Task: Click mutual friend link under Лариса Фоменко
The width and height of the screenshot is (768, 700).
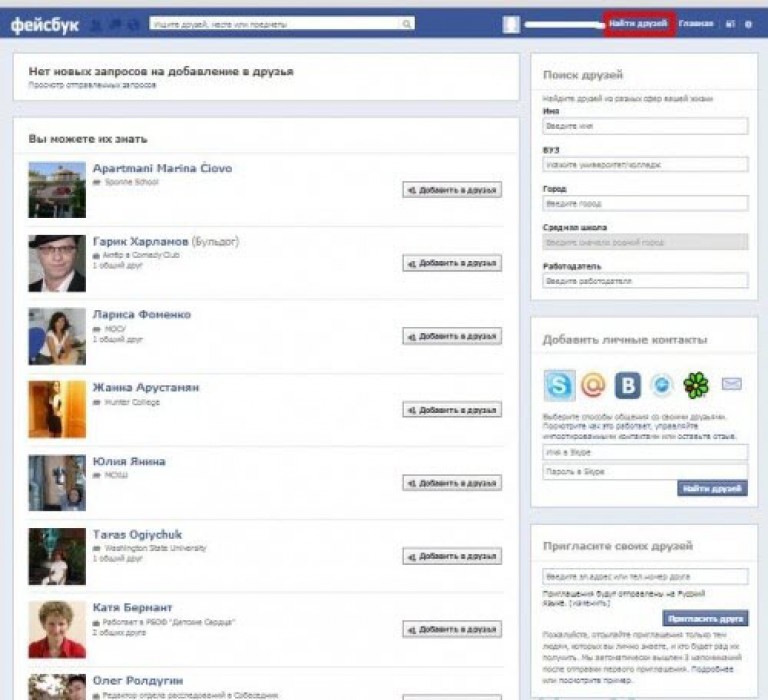Action: pyautogui.click(x=118, y=339)
